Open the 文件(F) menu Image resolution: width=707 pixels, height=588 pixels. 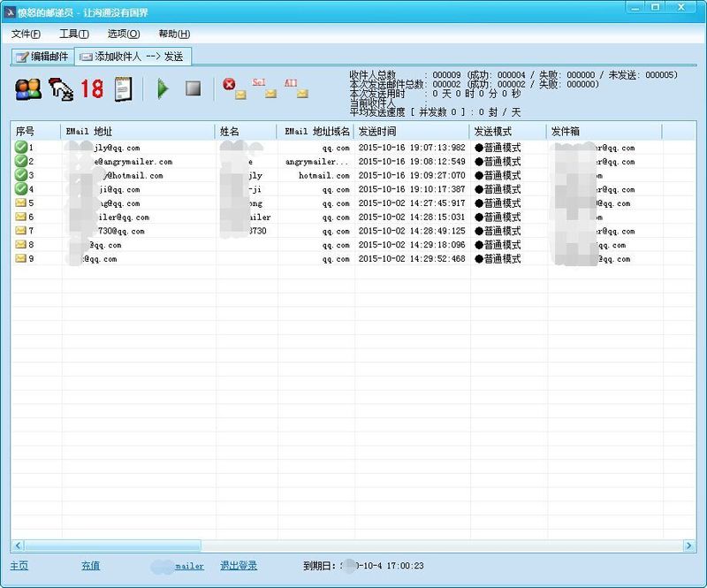click(26, 34)
